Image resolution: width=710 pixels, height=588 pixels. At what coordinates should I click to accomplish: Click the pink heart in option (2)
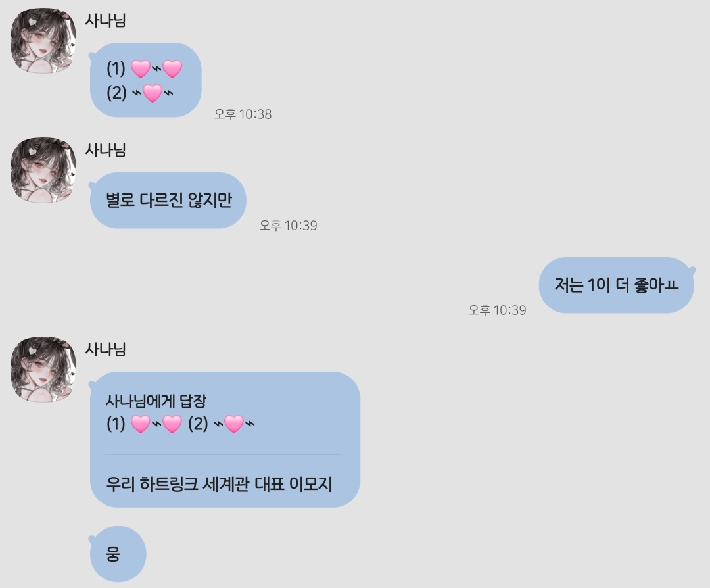pos(152,93)
